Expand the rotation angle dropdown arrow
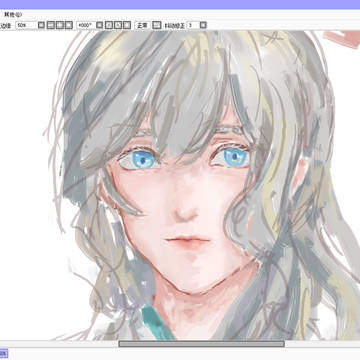Screen dimensions: 360x360 click(x=99, y=25)
